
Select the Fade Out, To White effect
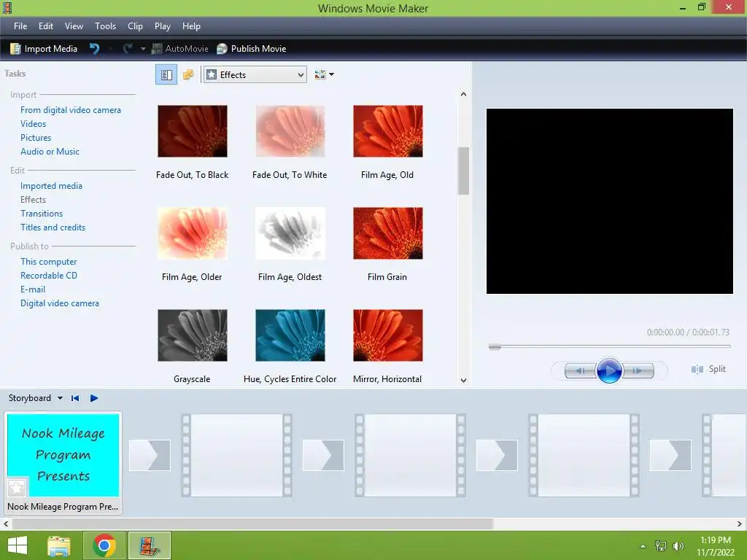click(290, 131)
